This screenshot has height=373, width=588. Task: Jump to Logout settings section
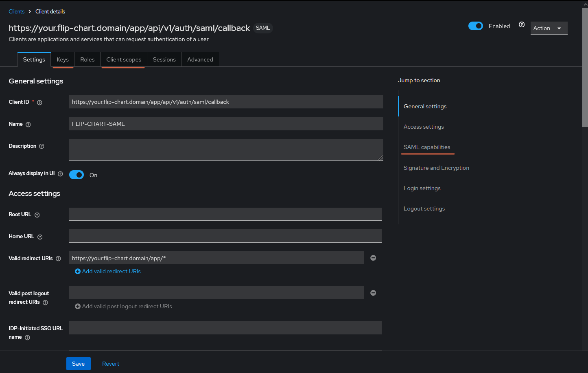(x=424, y=208)
